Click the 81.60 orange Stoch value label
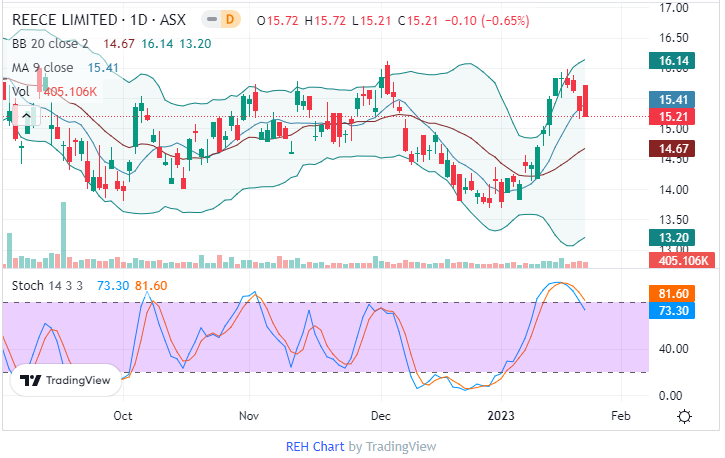 coord(671,294)
